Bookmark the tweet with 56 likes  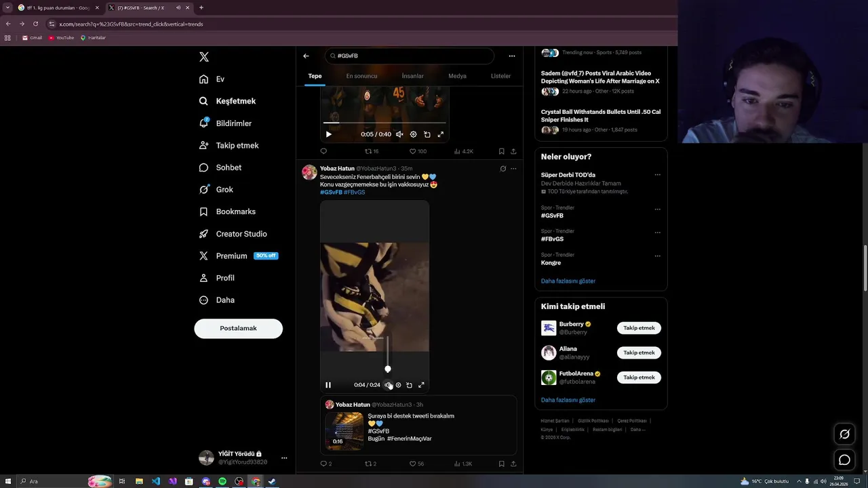tap(501, 464)
